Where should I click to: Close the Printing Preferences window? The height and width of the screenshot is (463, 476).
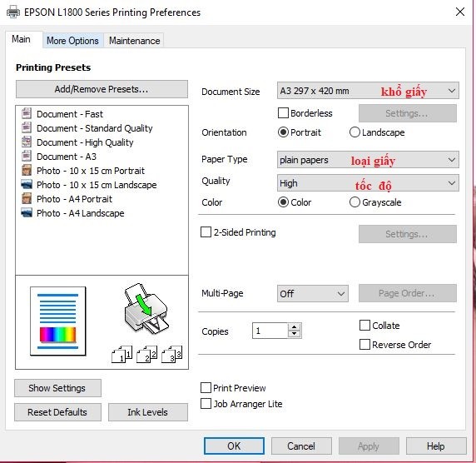(x=460, y=12)
